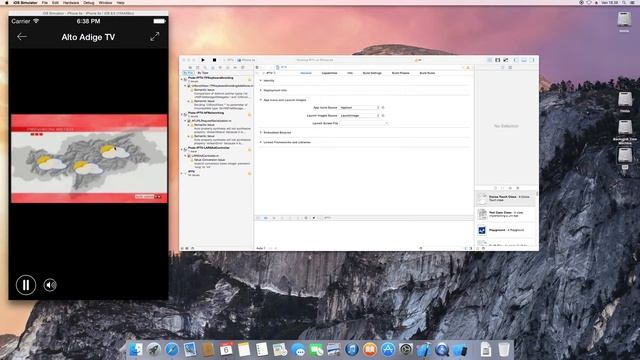Toggle the Xcode navigator pane
Screen dimensions: 640x360
coord(516,60)
